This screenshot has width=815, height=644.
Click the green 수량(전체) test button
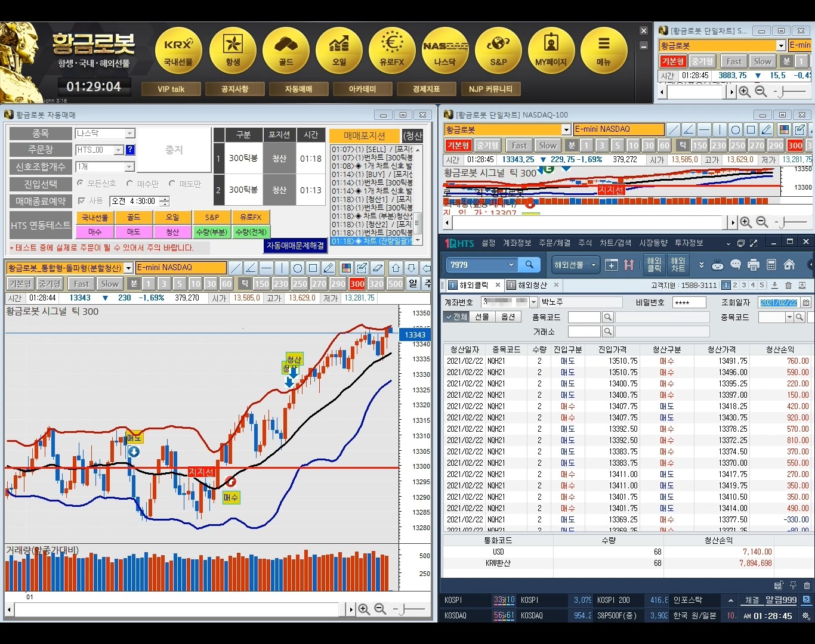pyautogui.click(x=251, y=232)
